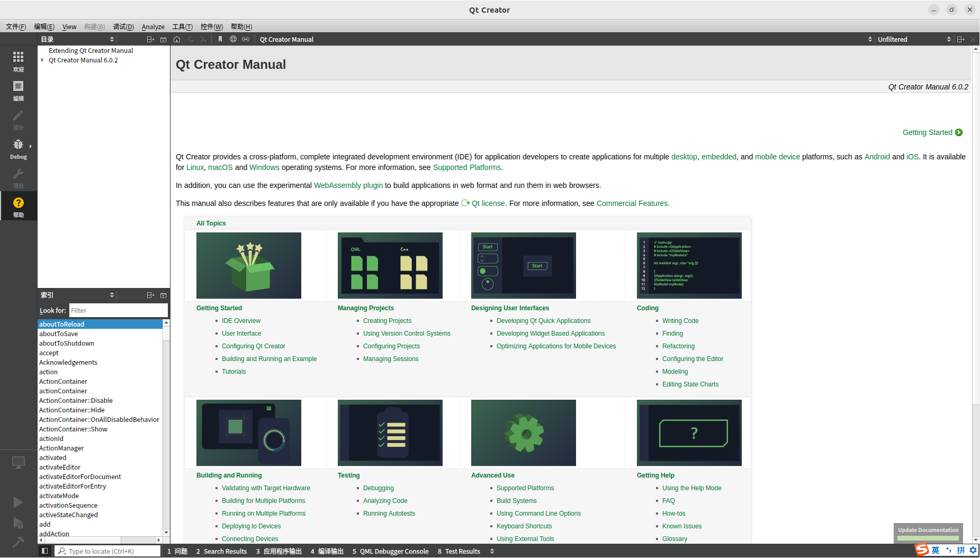Split the index (索引) sidebar panel
Image resolution: width=980 pixels, height=558 pixels.
click(x=150, y=295)
